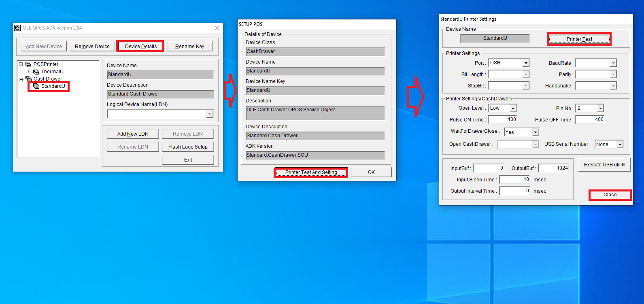The width and height of the screenshot is (644, 304).
Task: Click the Input Sleep Time field
Action: coord(514,179)
